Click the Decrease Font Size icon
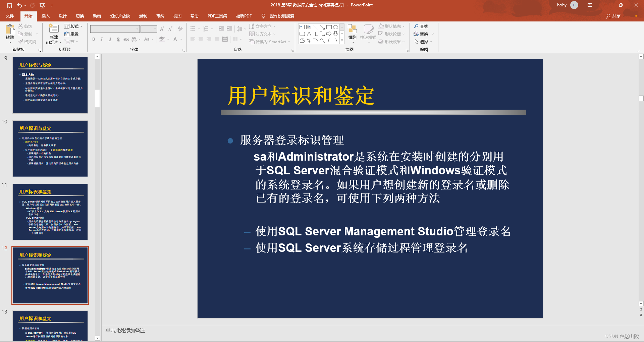Image resolution: width=644 pixels, height=342 pixels. point(170,29)
